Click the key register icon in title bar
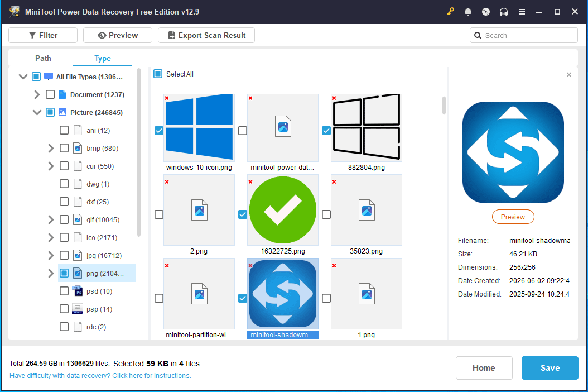 coord(450,12)
